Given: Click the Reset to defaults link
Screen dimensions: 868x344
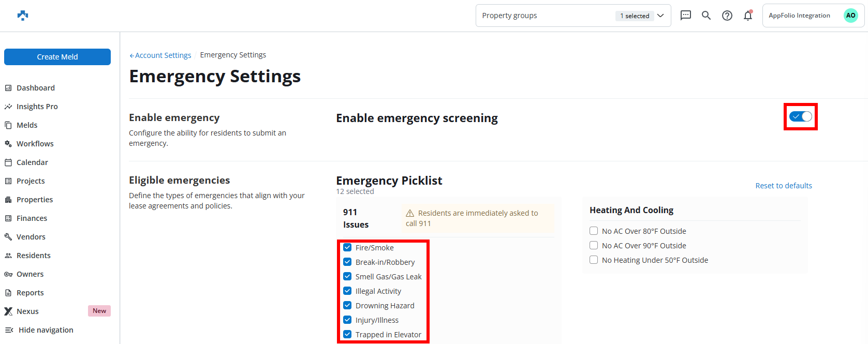Looking at the screenshot, I should pyautogui.click(x=784, y=186).
